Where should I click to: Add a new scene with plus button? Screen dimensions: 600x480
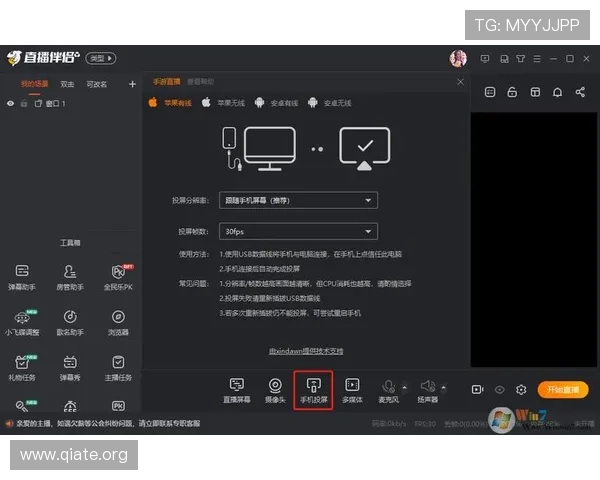tap(132, 84)
